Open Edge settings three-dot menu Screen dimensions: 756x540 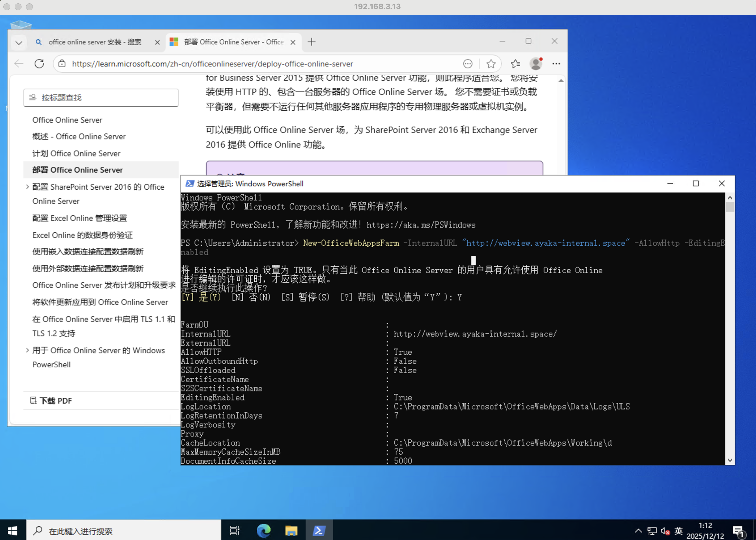(556, 63)
